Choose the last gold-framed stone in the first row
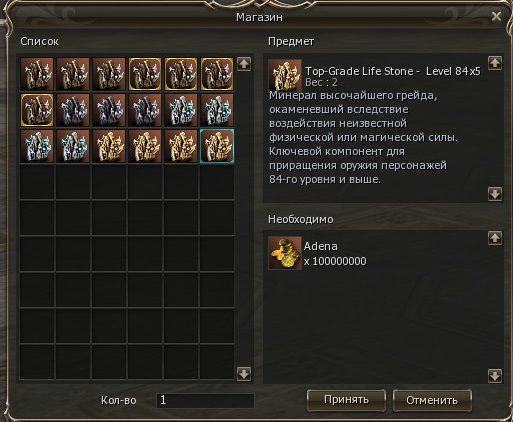Screen dimensions: 513x422 (217, 74)
